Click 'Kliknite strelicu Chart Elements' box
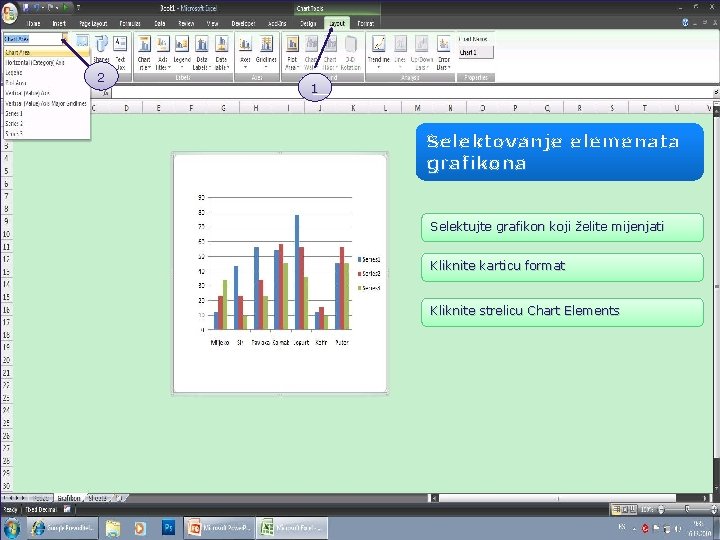This screenshot has width=720, height=540. click(x=562, y=312)
